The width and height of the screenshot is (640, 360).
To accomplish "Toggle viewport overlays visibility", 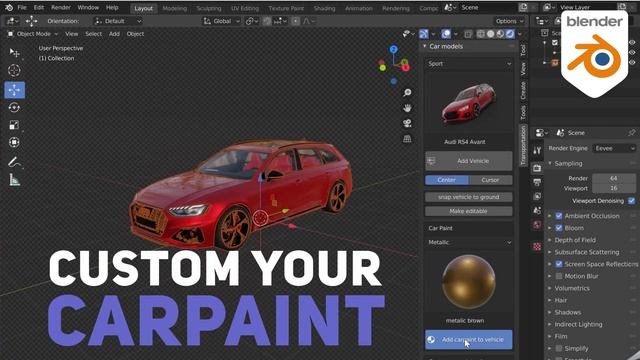I will pyautogui.click(x=446, y=34).
